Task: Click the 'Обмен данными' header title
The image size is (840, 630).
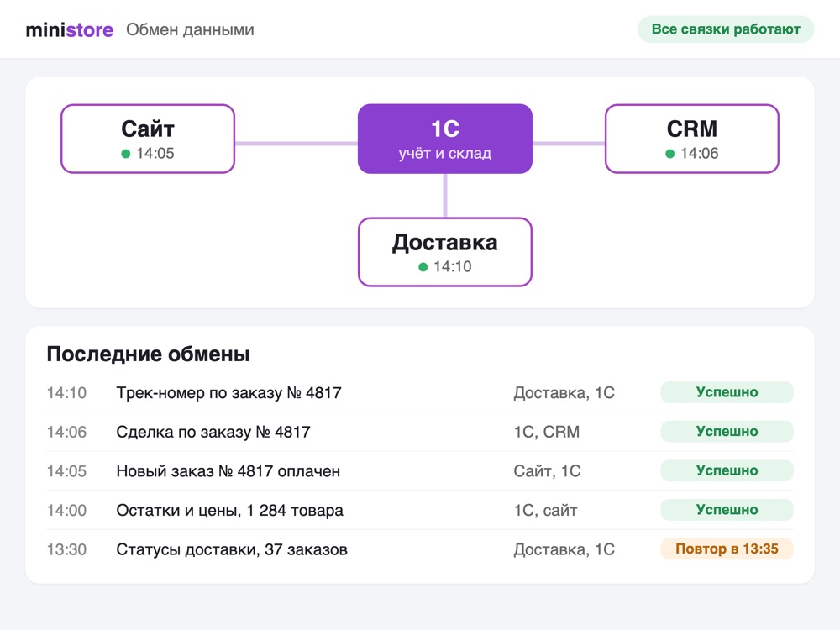Action: coord(190,29)
